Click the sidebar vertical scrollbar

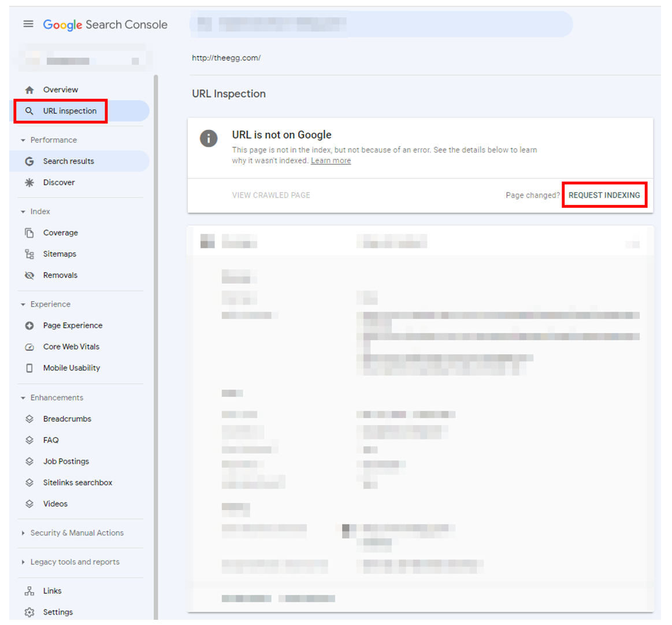click(x=156, y=347)
